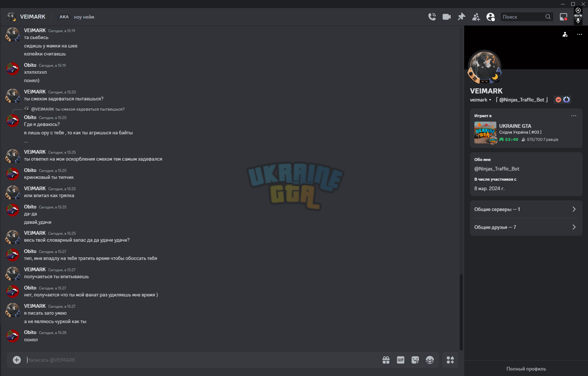Viewport: 588px width, 376px height.
Task: Click the @VEIMARK mention in reply preview
Action: coord(42,109)
